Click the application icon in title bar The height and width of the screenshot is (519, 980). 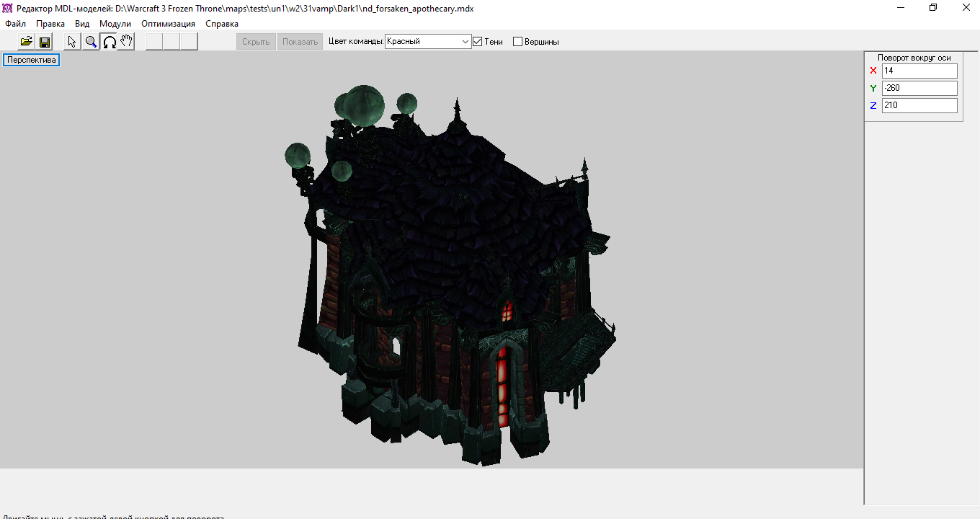tap(8, 8)
